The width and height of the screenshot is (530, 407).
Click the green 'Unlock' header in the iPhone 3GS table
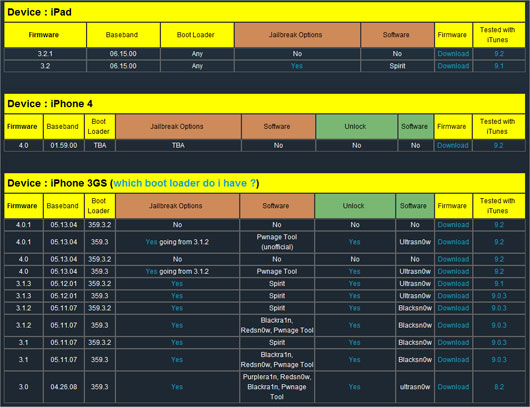pos(355,206)
